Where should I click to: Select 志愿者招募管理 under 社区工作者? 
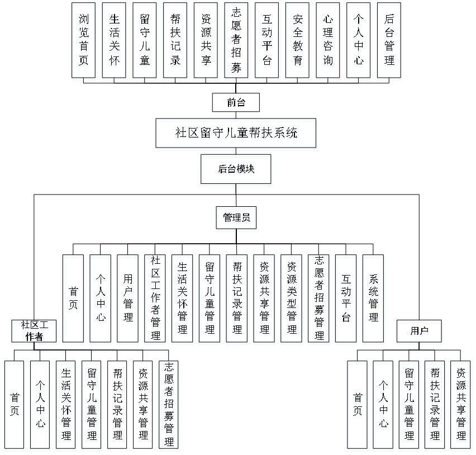tap(169, 405)
